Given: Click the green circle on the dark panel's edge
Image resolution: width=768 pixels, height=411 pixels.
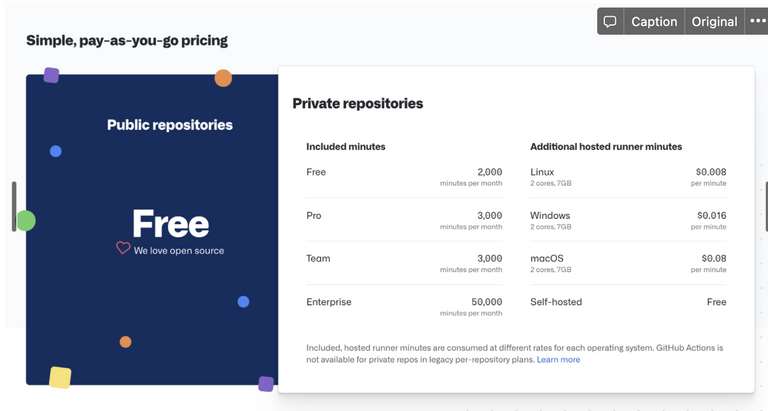Looking at the screenshot, I should (x=26, y=220).
